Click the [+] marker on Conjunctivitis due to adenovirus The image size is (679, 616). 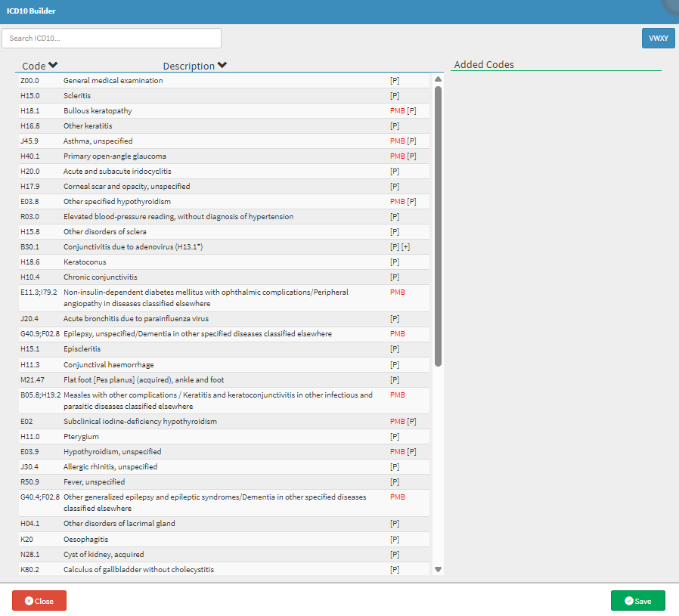click(x=406, y=247)
